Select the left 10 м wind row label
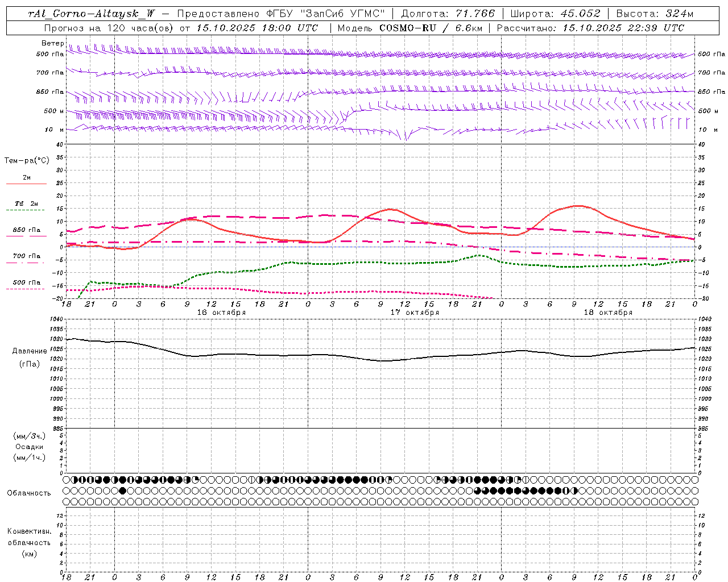This screenshot has height=582, width=728. tap(54, 130)
